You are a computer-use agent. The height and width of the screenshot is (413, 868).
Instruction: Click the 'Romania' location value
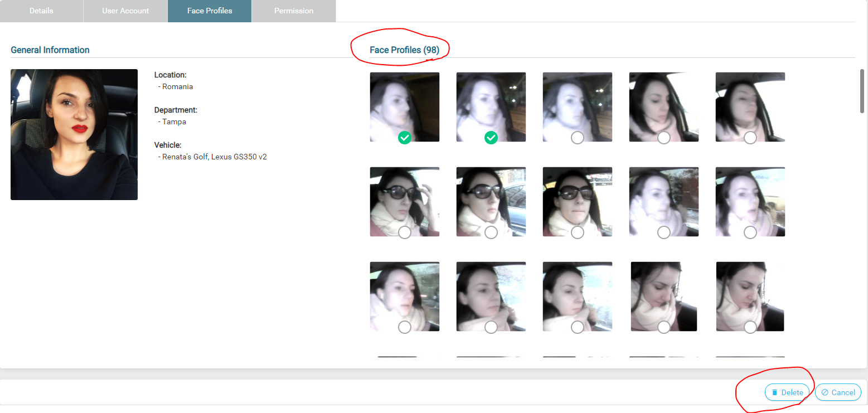click(177, 87)
